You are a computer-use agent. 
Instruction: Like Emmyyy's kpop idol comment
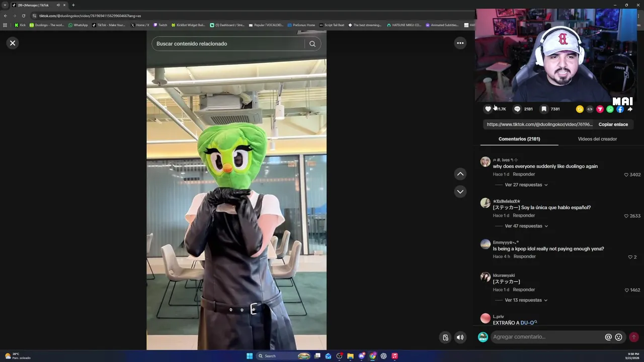630,257
